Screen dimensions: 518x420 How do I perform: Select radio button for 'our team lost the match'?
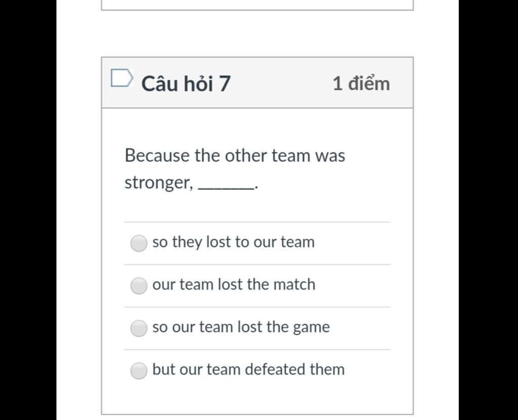[139, 285]
